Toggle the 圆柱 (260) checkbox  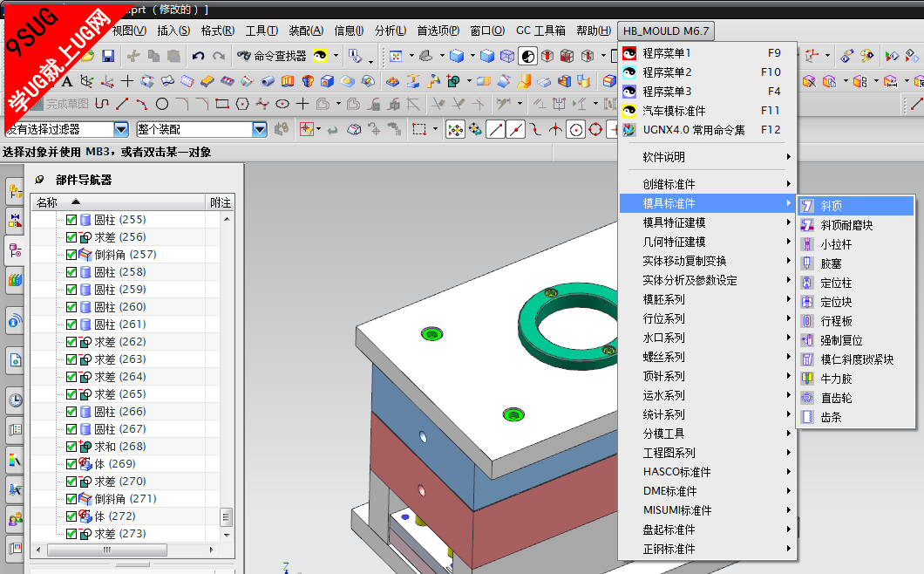(x=71, y=307)
